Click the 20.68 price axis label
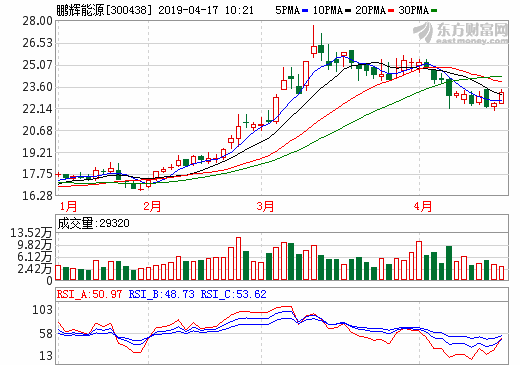The width and height of the screenshot is (520, 365). 37,131
